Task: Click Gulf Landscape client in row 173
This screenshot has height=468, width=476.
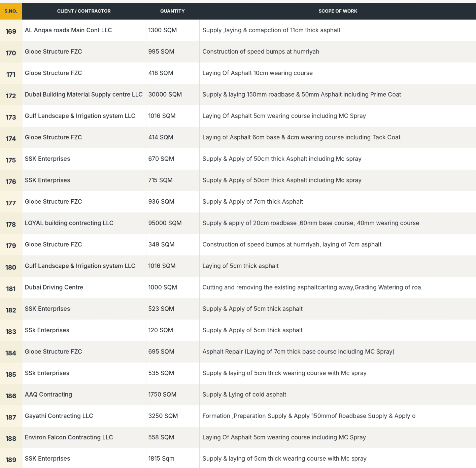Action: pos(80,116)
